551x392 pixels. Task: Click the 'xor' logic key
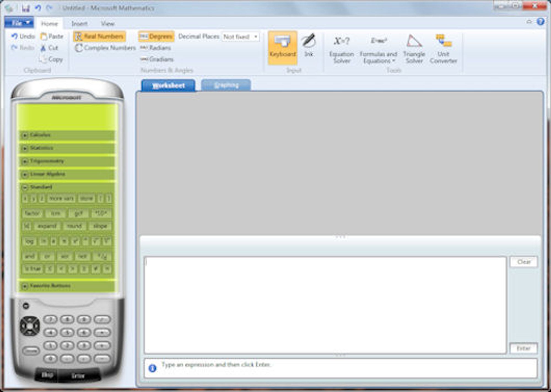[65, 256]
